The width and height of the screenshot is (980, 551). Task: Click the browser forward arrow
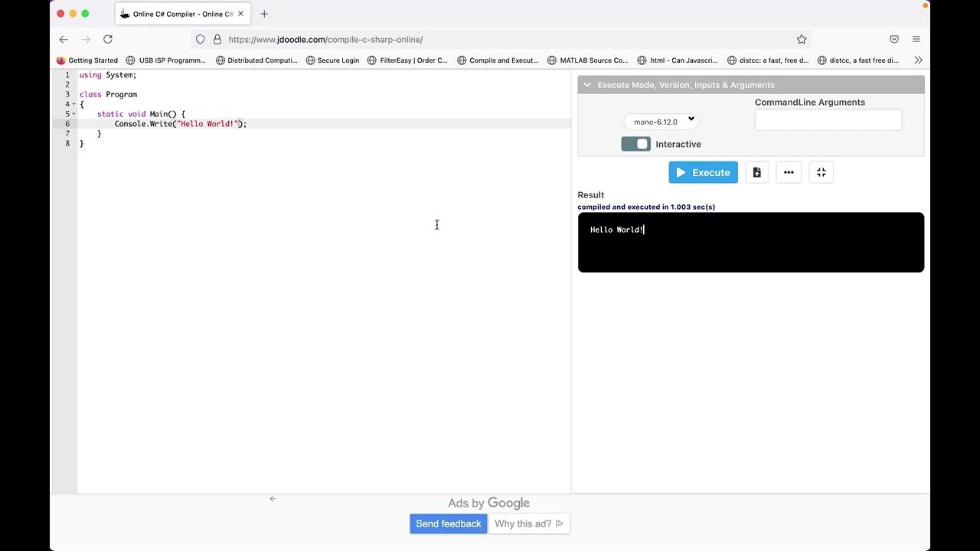pos(86,39)
